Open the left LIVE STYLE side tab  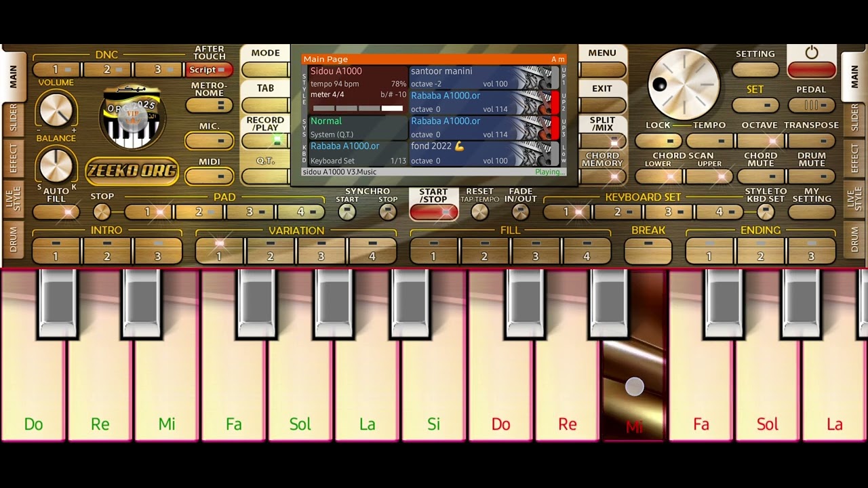[13, 199]
